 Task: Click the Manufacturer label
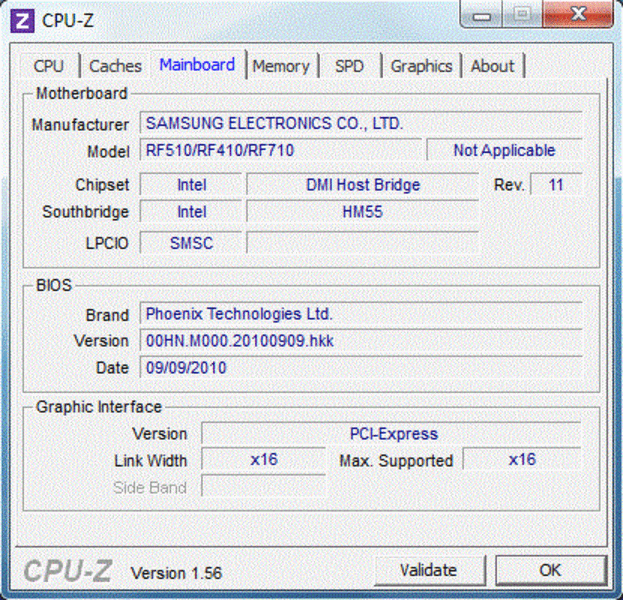tap(80, 124)
